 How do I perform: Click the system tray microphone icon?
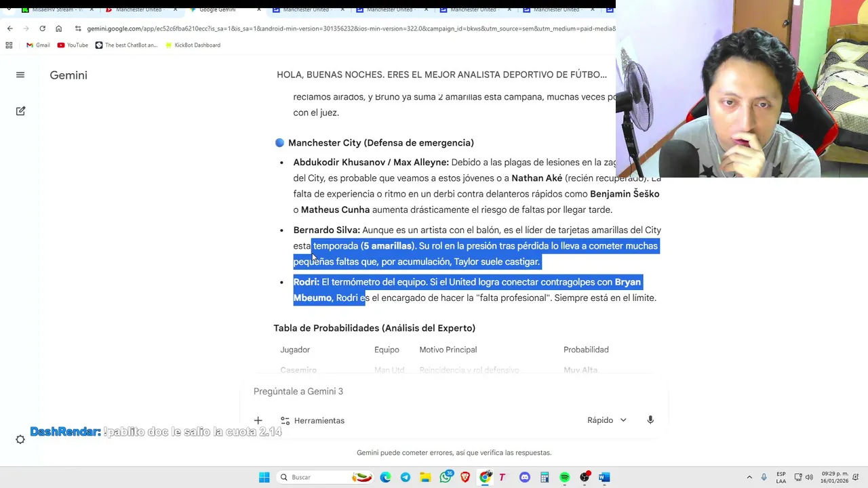tap(764, 477)
